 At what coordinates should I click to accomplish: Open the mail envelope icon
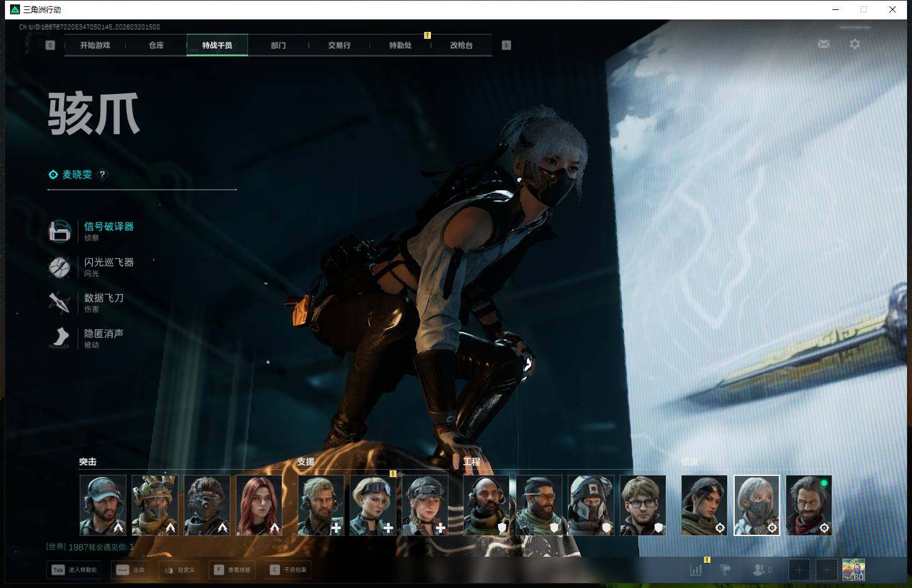click(824, 44)
